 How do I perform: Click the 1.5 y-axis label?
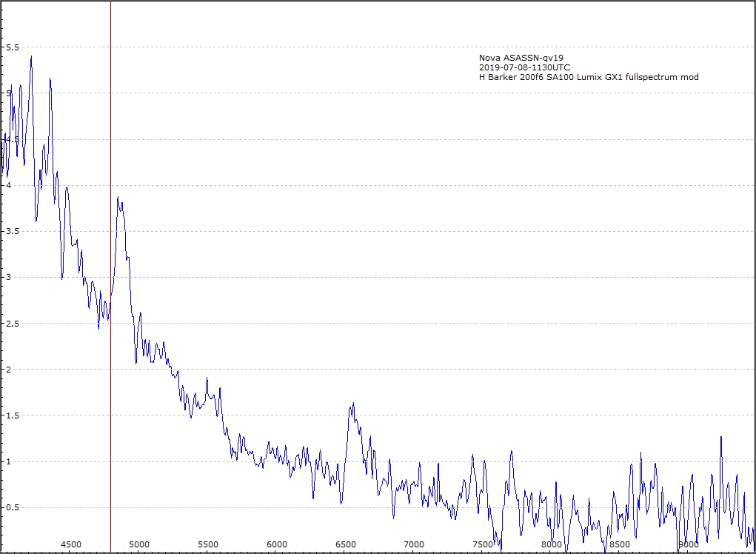13,415
